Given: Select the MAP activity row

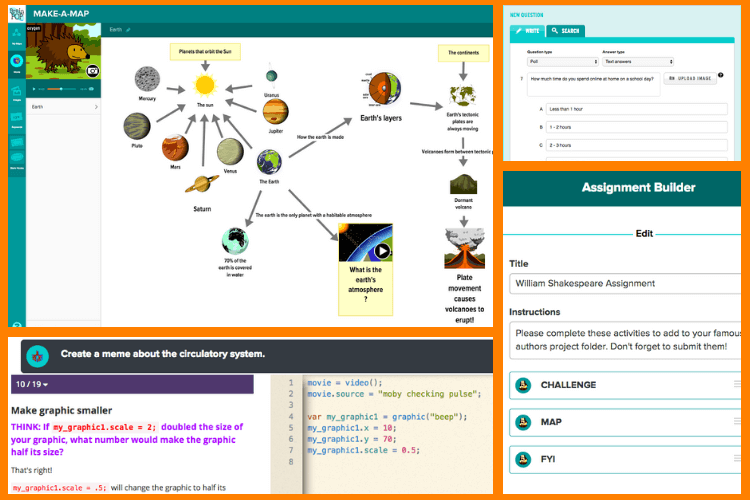Looking at the screenshot, I should coord(625,422).
